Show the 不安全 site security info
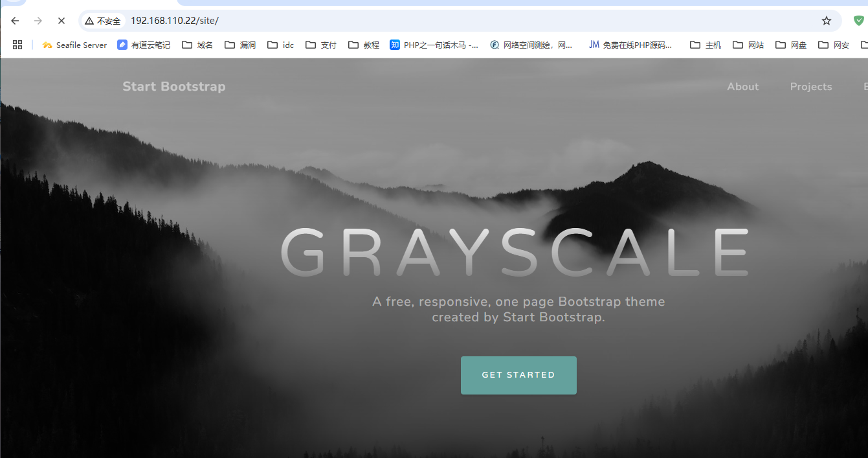 click(x=102, y=21)
